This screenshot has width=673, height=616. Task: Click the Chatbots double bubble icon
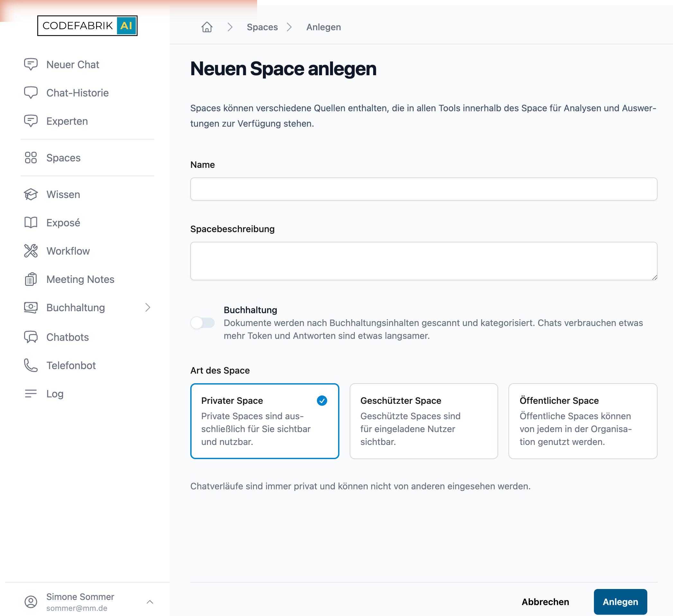click(31, 337)
